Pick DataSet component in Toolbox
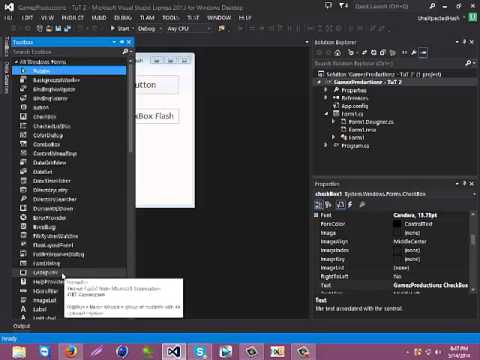This screenshot has width=480, height=360. [42, 171]
